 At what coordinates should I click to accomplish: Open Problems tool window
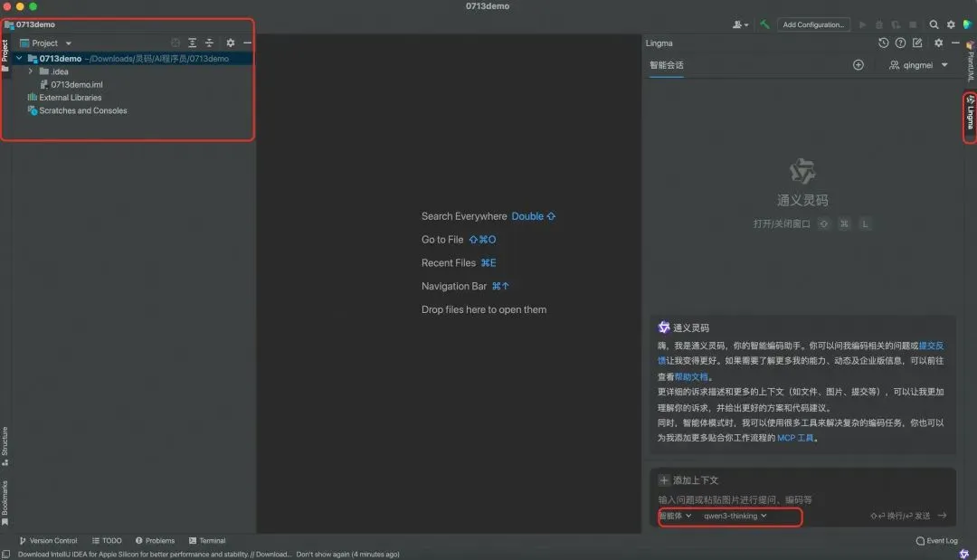156,541
